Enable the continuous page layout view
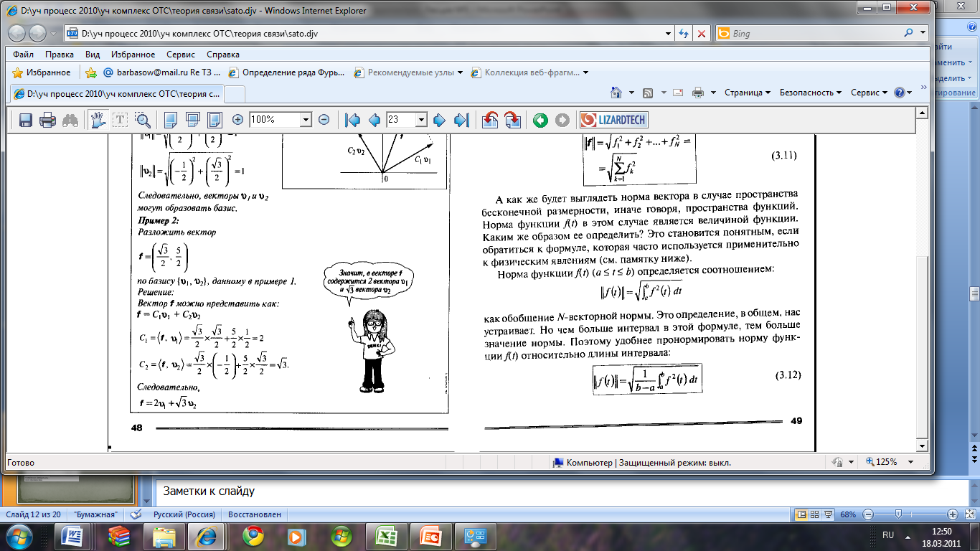Screen dimensions: 980x551 (x=192, y=120)
